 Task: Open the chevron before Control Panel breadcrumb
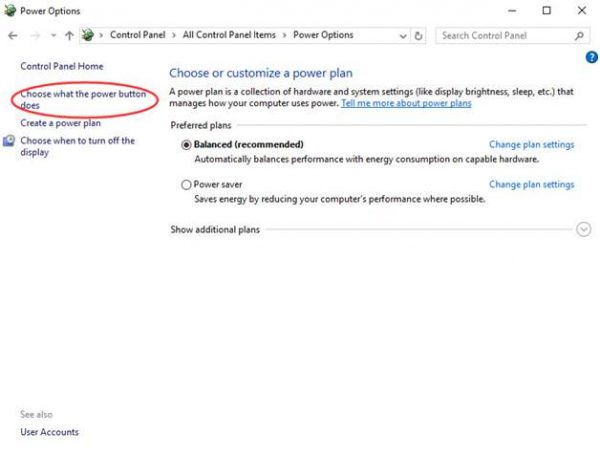tap(101, 36)
